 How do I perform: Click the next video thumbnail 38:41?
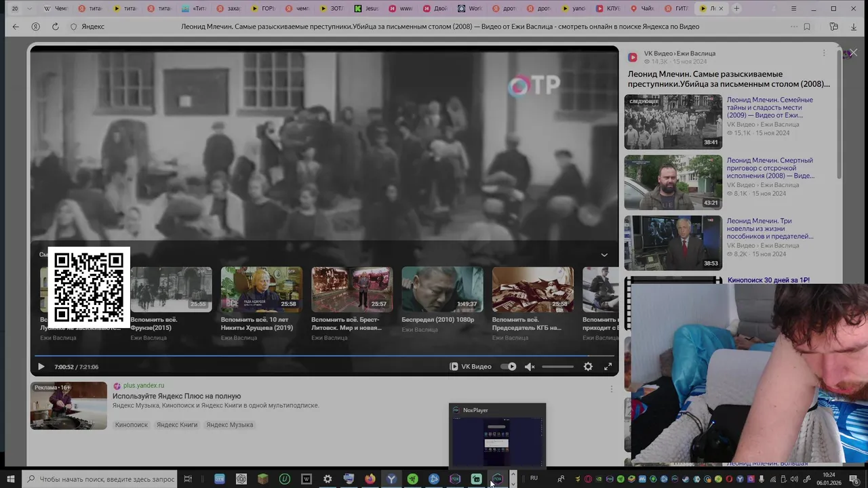[x=673, y=122]
